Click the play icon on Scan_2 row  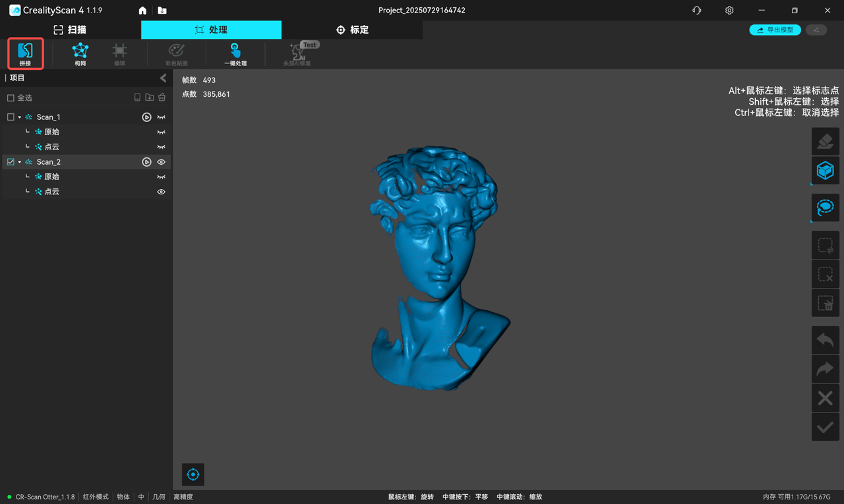pyautogui.click(x=147, y=162)
